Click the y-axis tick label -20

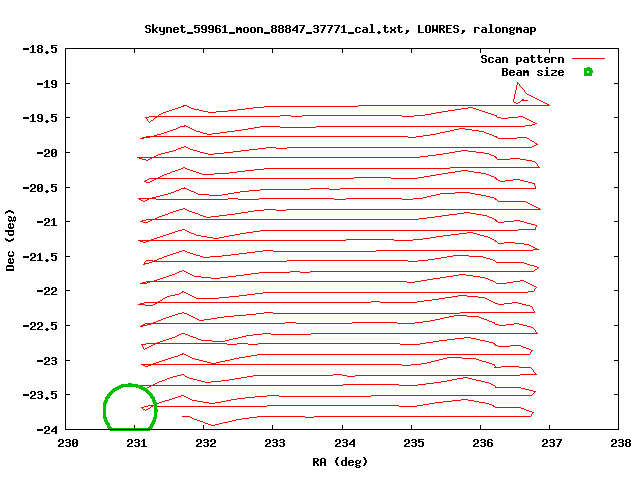pos(47,153)
